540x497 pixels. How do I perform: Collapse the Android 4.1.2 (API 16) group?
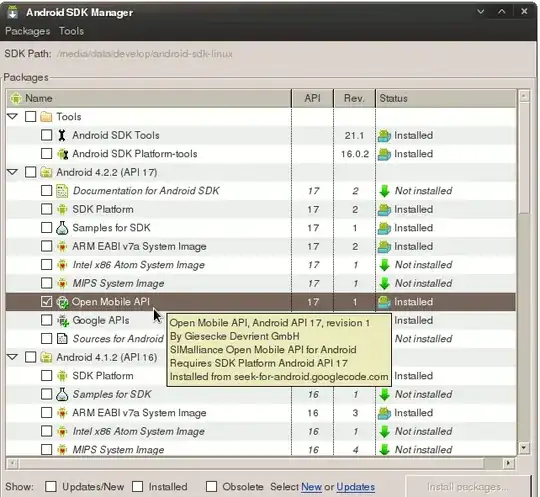point(12,358)
